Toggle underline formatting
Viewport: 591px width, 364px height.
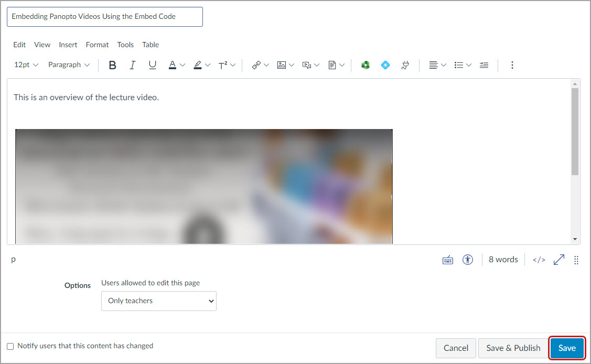(x=152, y=65)
